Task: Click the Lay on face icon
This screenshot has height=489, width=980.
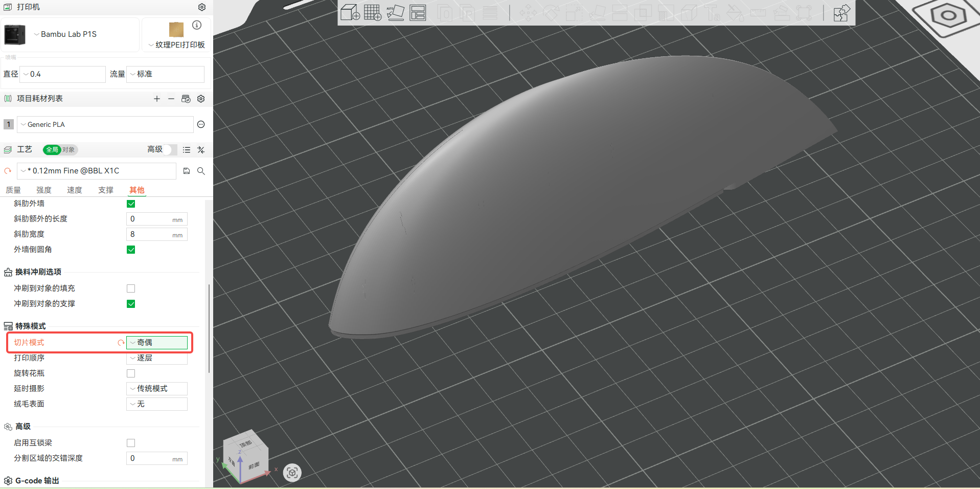Action: (x=597, y=12)
